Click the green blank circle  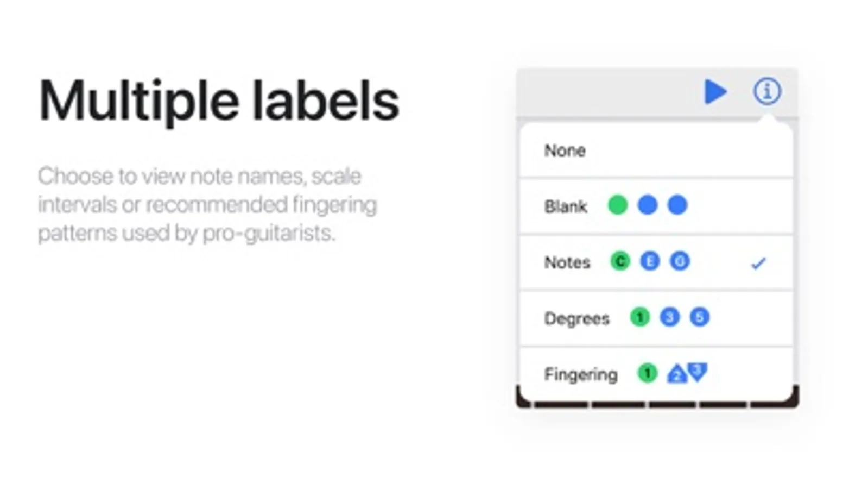click(x=618, y=205)
